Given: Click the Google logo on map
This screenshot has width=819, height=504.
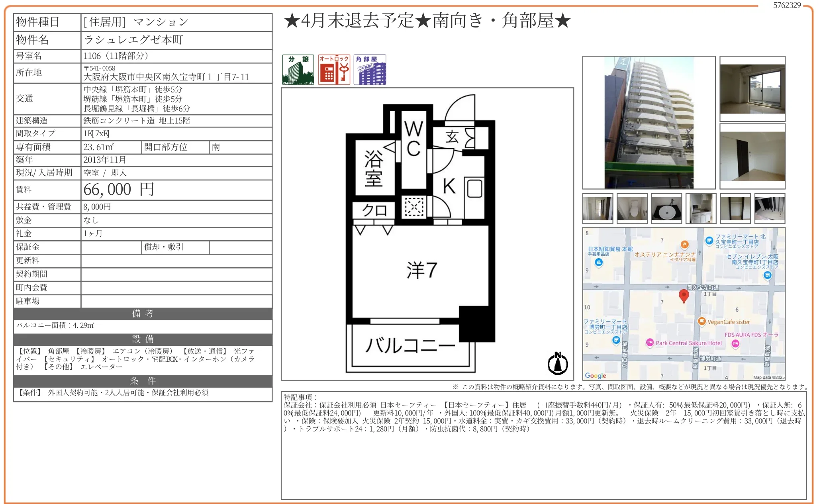Looking at the screenshot, I should (595, 375).
